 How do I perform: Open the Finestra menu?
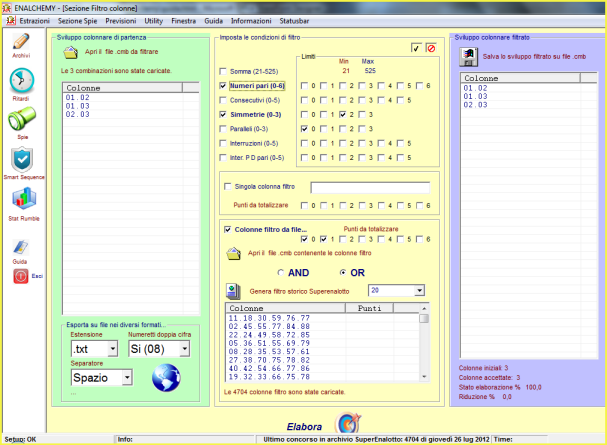[x=183, y=21]
